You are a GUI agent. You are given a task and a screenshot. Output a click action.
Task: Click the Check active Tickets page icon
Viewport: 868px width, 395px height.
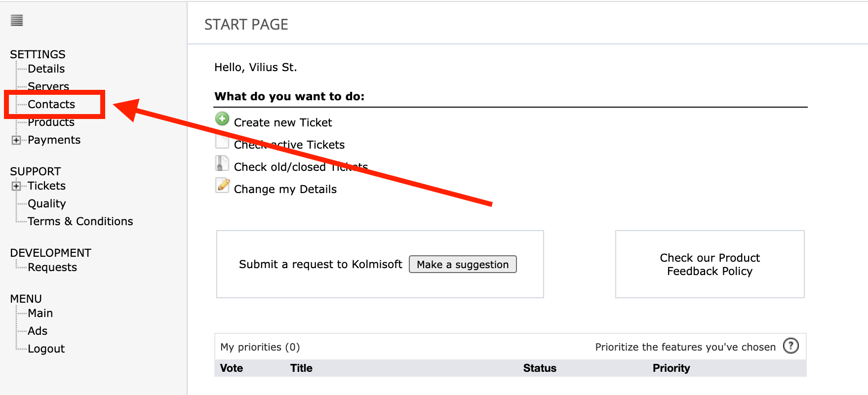tap(222, 142)
